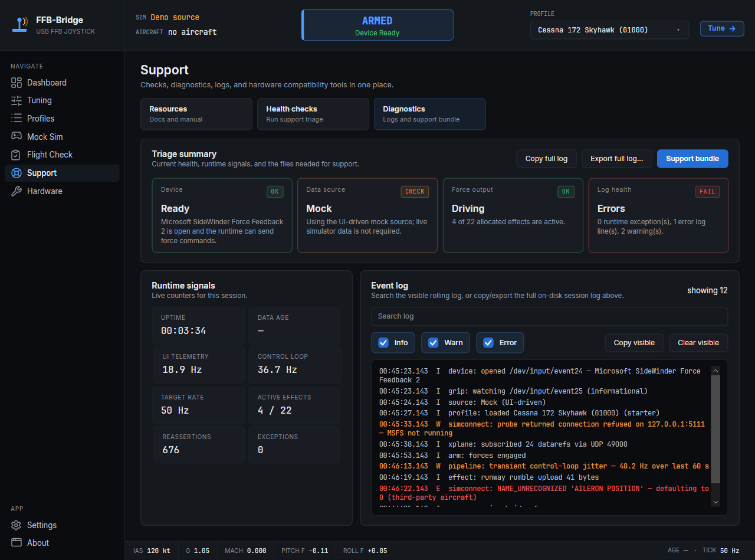Select Hardware in the navigation
755x560 pixels.
point(62,191)
